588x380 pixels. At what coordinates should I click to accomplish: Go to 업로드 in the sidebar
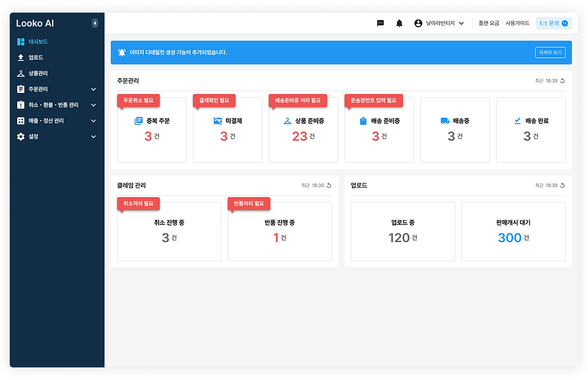35,57
